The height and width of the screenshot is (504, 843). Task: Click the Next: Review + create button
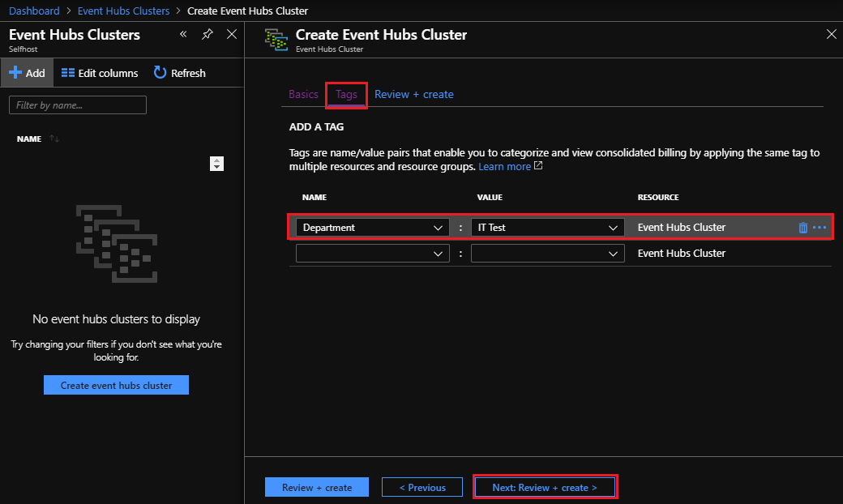(x=545, y=487)
